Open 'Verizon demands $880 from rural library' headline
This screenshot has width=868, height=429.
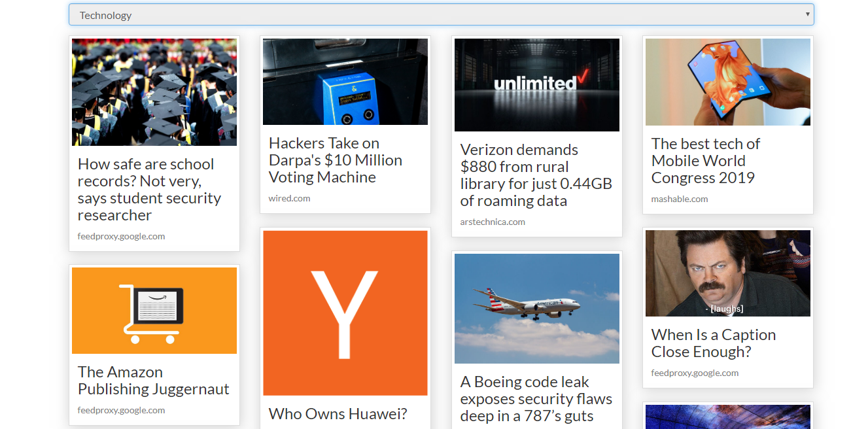pyautogui.click(x=536, y=175)
